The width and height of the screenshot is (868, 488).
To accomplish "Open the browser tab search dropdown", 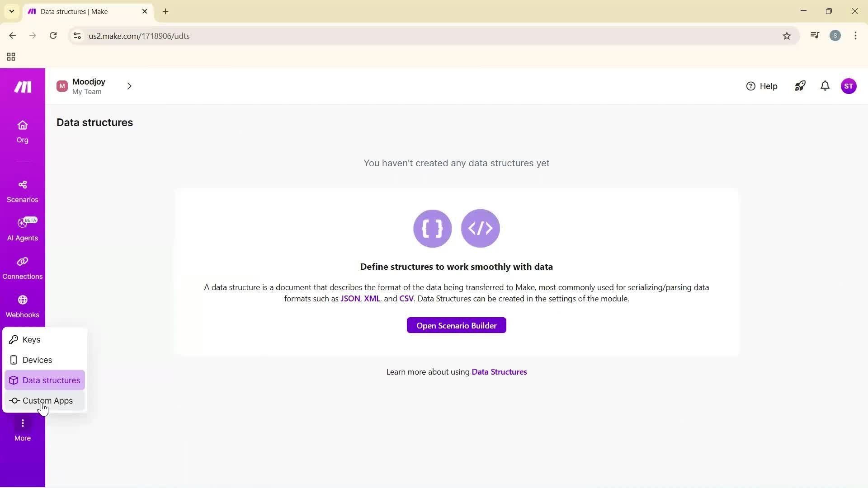I will tap(12, 11).
